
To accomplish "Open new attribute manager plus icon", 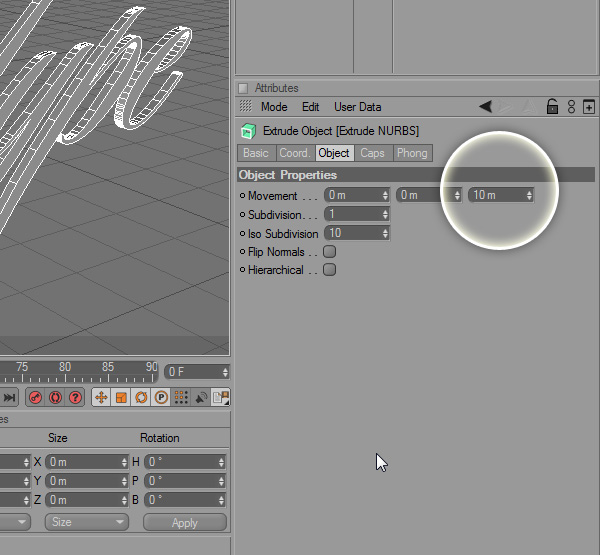I will (x=589, y=107).
